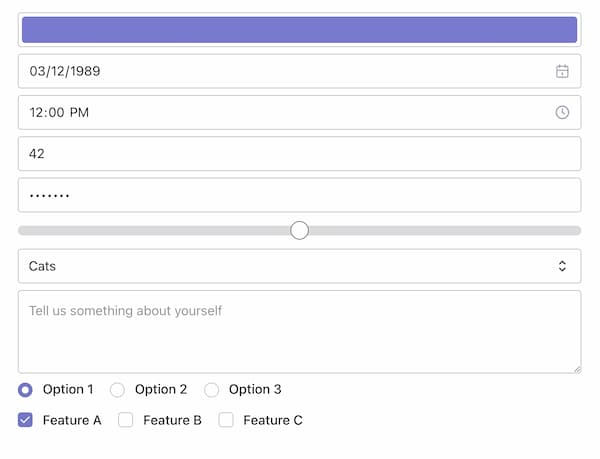Focus the 'Tell us something about yourself' textarea

point(299,332)
